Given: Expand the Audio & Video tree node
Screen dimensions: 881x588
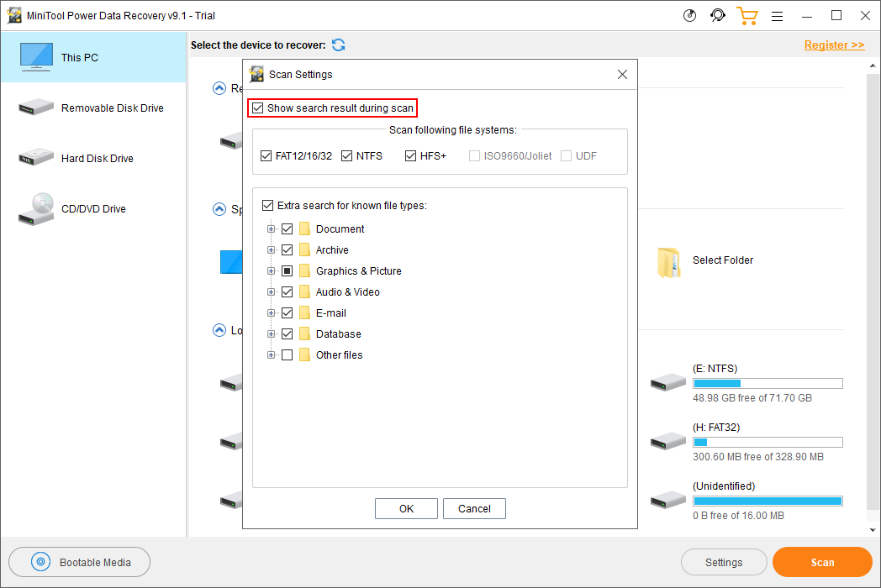Looking at the screenshot, I should [271, 291].
